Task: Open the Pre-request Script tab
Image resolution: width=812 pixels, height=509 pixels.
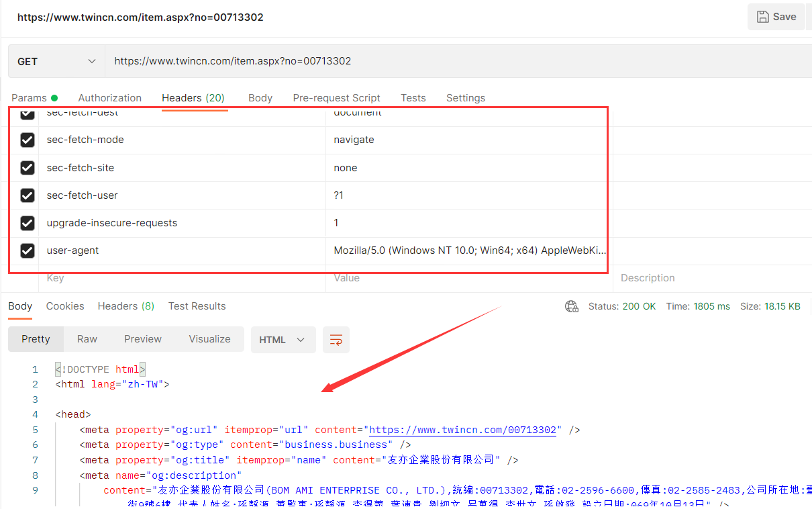Action: 336,98
